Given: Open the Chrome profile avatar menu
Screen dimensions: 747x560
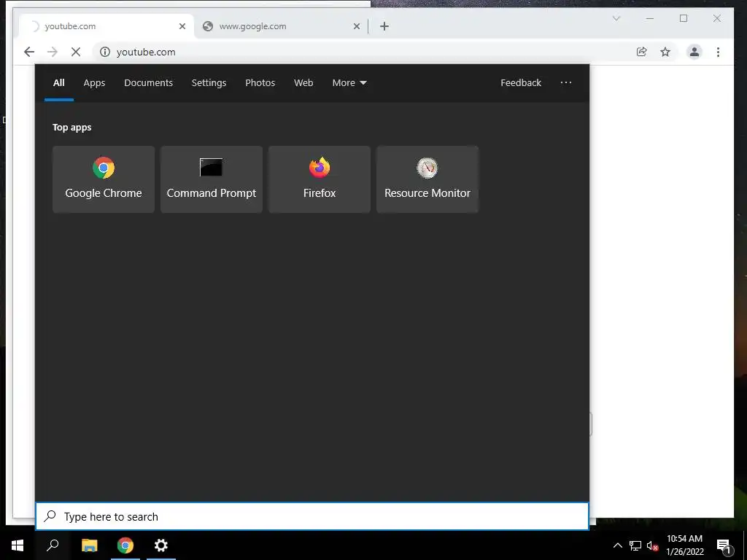Looking at the screenshot, I should click(x=694, y=52).
